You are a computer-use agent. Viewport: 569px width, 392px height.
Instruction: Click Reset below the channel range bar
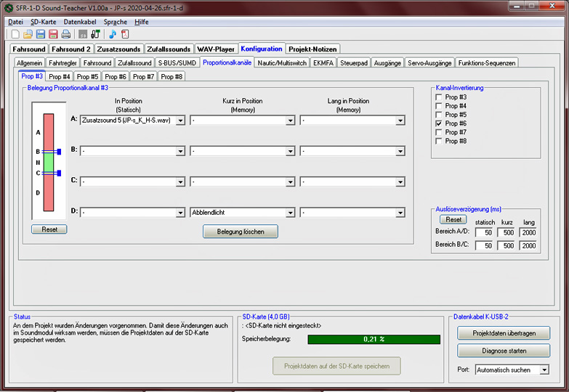(49, 229)
